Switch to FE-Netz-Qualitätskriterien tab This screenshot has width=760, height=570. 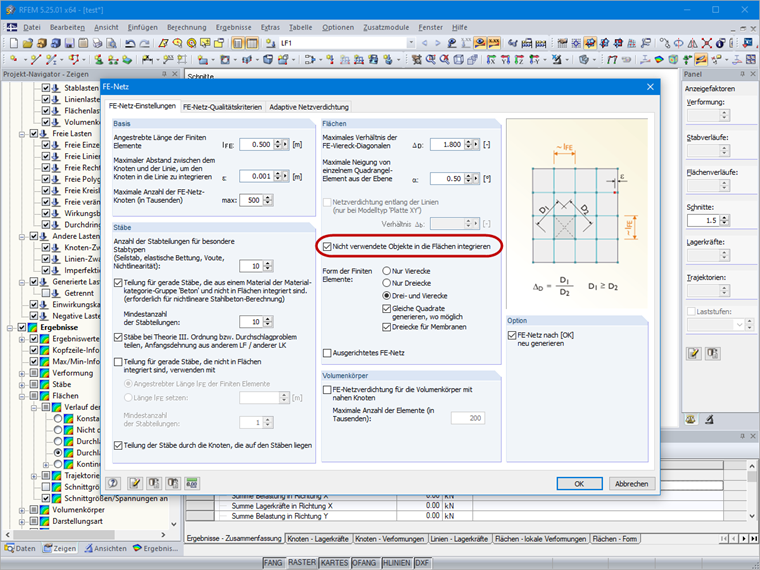222,107
